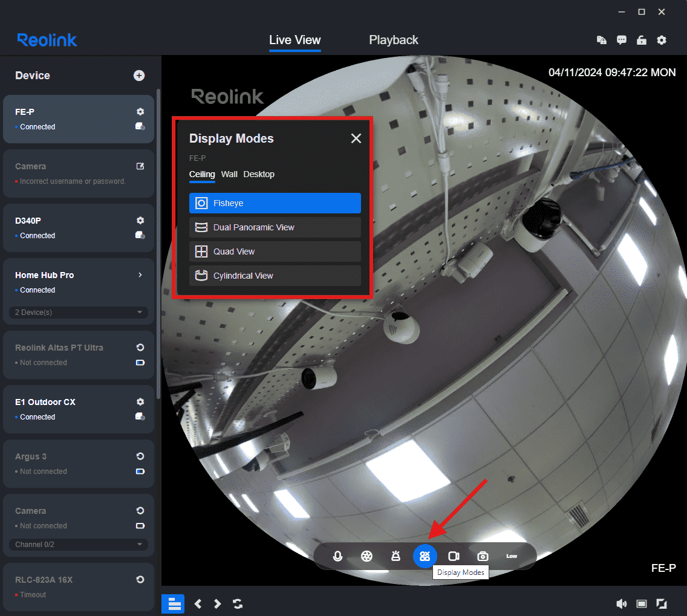Open settings gear for FE-P device
This screenshot has height=616, width=687.
point(140,112)
